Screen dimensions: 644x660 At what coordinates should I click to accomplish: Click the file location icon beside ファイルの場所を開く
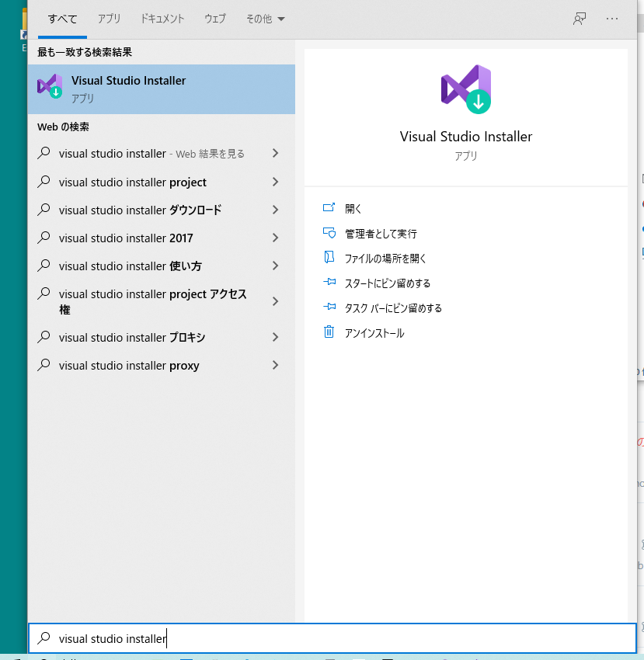pyautogui.click(x=329, y=257)
